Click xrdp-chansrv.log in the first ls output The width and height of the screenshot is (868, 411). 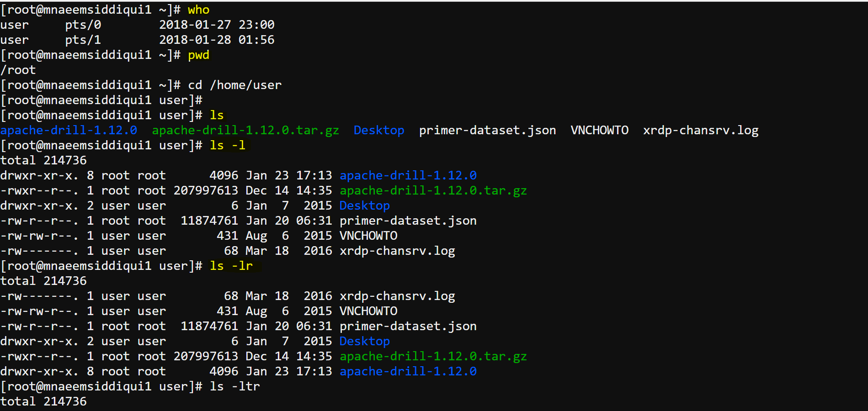[x=701, y=131]
